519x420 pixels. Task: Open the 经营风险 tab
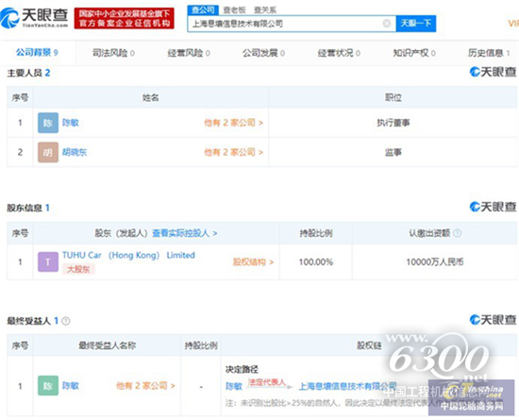click(189, 53)
